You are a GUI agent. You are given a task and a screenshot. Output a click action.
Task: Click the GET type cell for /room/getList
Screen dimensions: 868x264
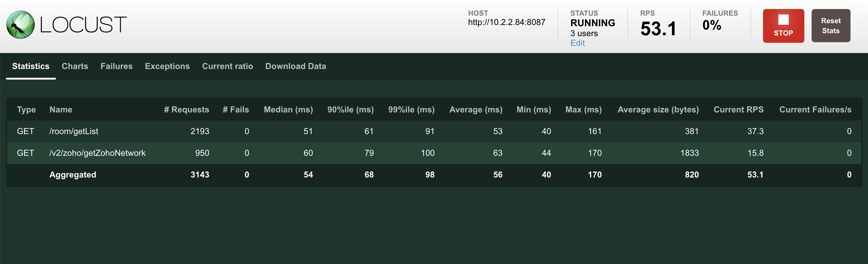(26, 131)
